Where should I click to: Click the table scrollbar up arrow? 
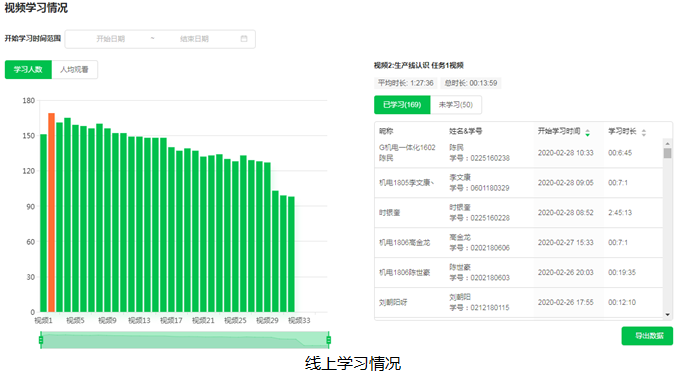pyautogui.click(x=667, y=143)
